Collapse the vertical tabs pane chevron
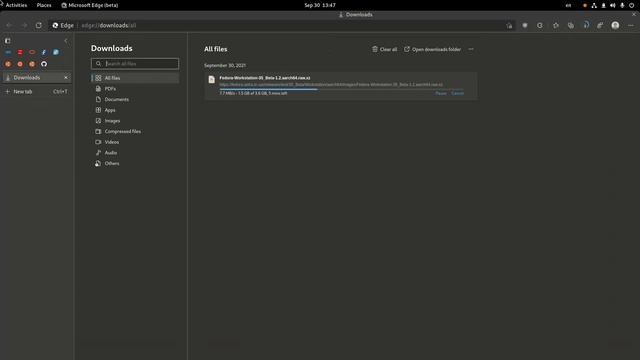640x360 pixels. point(66,41)
